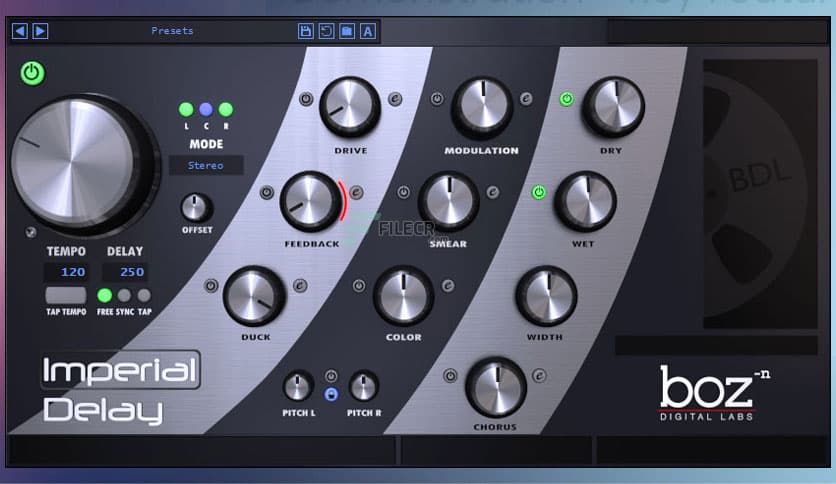836x484 pixels.
Task: Select the Sync timing mode
Action: [124, 295]
